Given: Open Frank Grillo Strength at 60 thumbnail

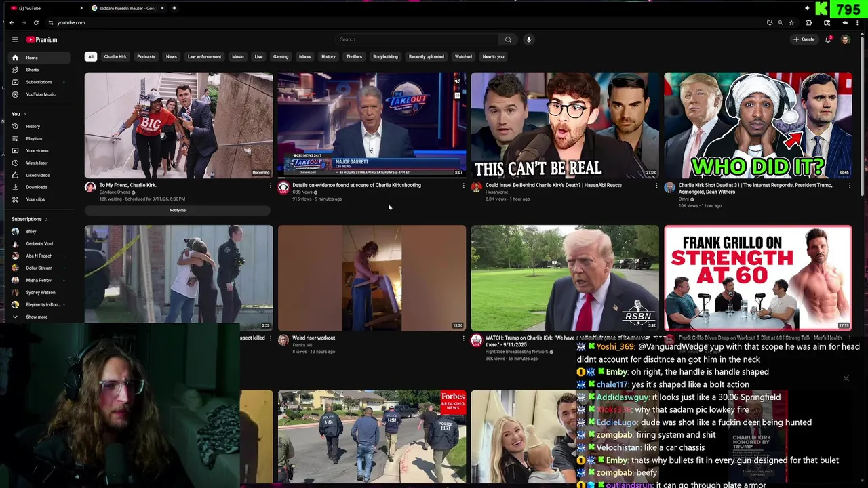Looking at the screenshot, I should point(758,278).
